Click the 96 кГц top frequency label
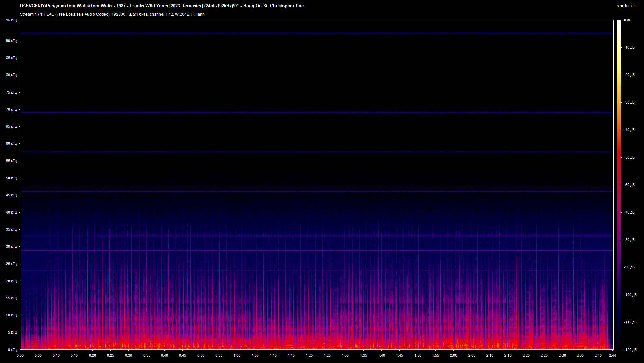 coord(11,20)
